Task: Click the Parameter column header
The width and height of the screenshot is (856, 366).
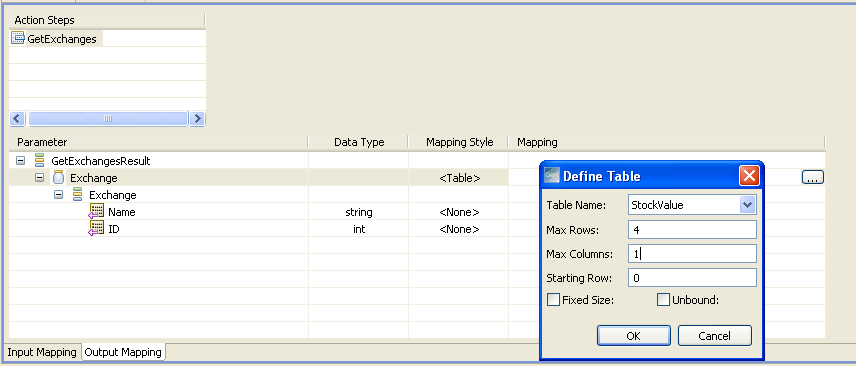Action: [158, 142]
